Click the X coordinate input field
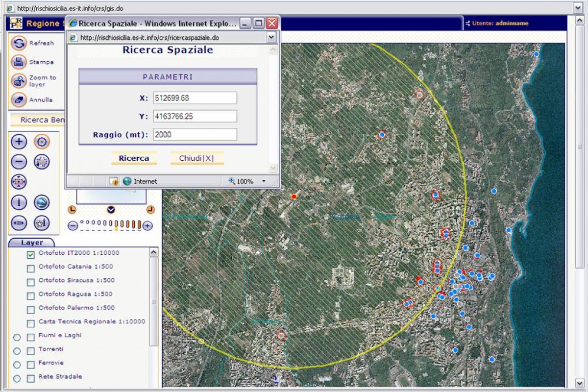The height and width of the screenshot is (392, 588). tap(195, 98)
